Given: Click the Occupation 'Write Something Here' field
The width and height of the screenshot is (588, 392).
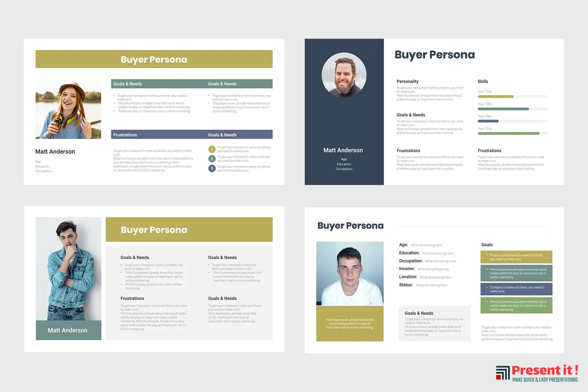Looking at the screenshot, I should pos(440,261).
